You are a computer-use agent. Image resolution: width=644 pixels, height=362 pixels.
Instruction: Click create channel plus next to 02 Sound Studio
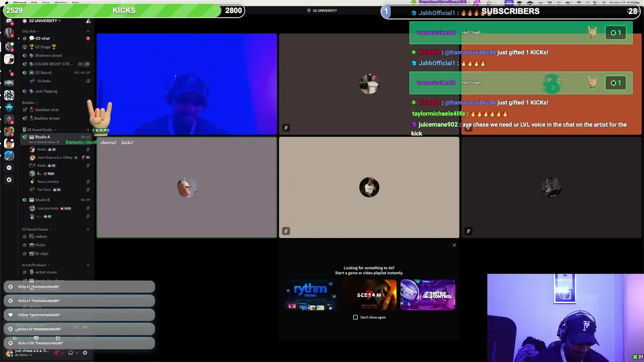88,130
